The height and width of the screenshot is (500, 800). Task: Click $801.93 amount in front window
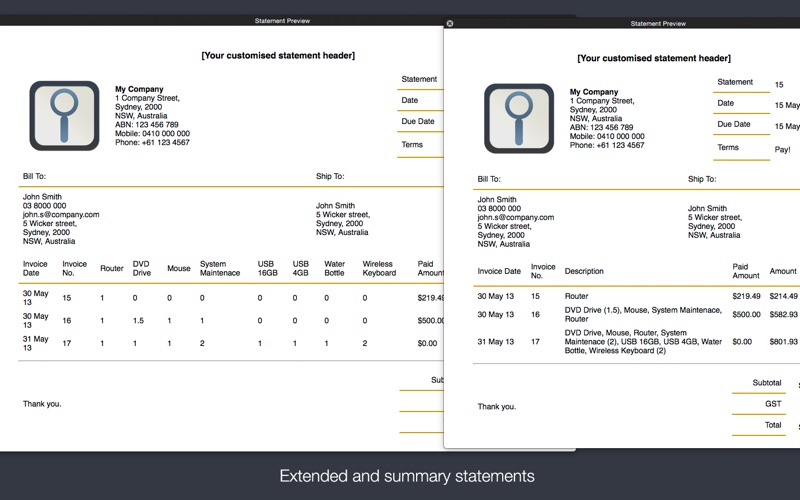click(x=783, y=342)
